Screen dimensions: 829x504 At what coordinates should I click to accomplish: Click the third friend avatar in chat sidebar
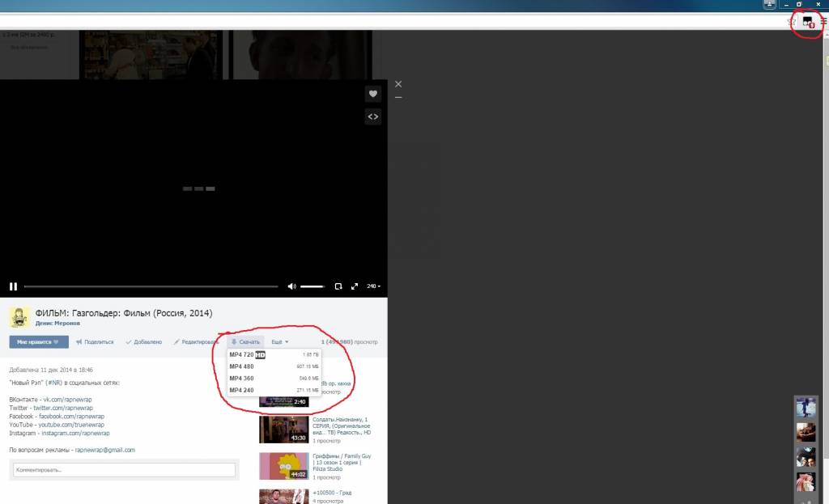point(806,457)
